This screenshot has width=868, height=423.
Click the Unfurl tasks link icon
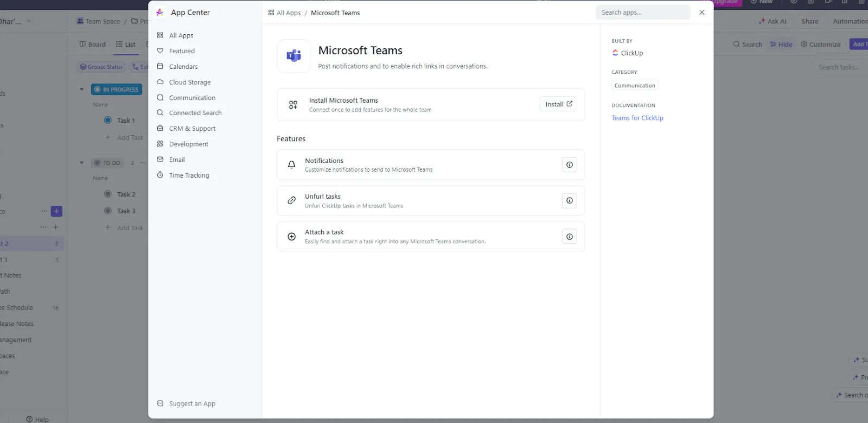[x=291, y=200]
